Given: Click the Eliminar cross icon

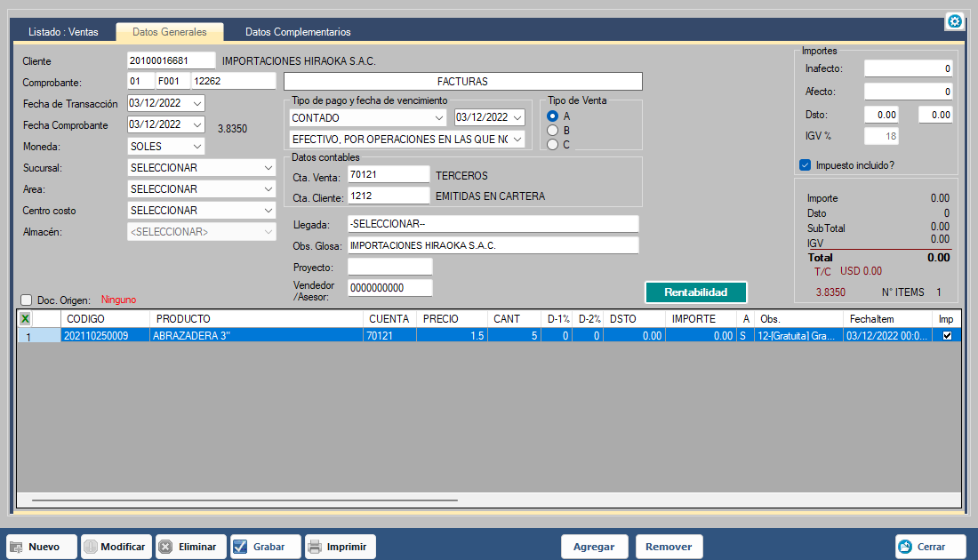Looking at the screenshot, I should [x=165, y=547].
